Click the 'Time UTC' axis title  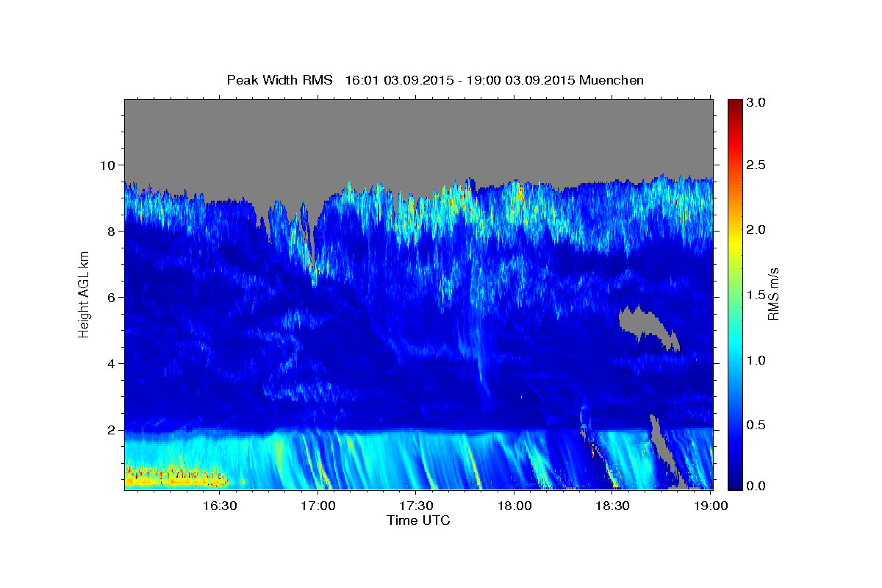pyautogui.click(x=418, y=520)
